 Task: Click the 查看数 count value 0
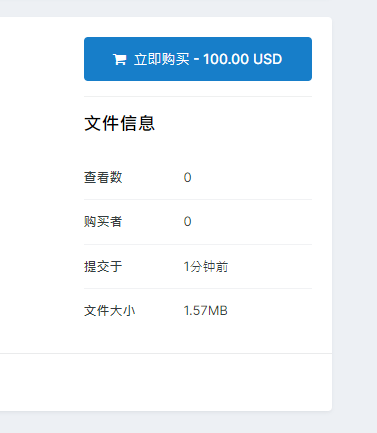click(x=187, y=178)
